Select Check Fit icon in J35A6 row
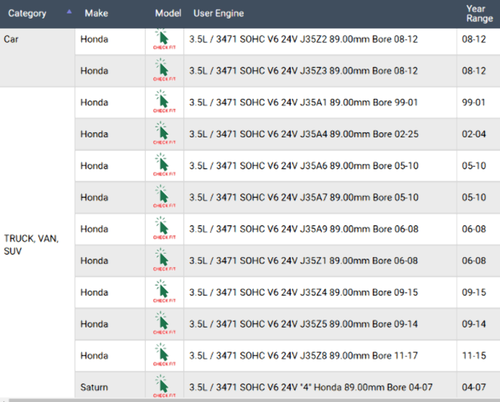This screenshot has height=402, width=500. pyautogui.click(x=164, y=165)
